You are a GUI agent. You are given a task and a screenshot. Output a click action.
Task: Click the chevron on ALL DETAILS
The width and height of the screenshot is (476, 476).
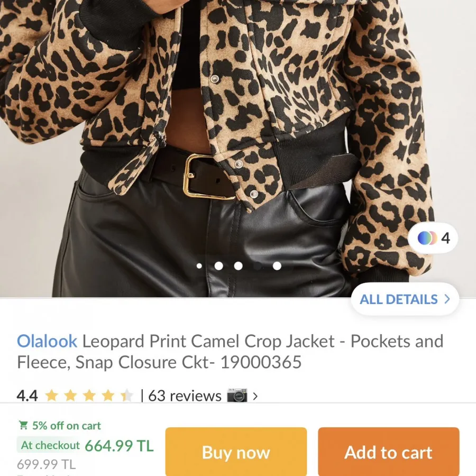click(447, 299)
